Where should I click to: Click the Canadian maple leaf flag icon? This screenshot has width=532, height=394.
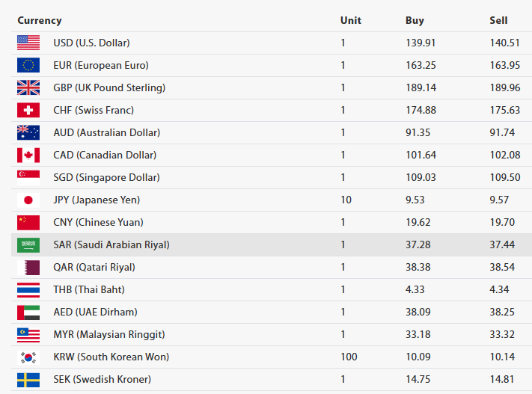tap(28, 155)
